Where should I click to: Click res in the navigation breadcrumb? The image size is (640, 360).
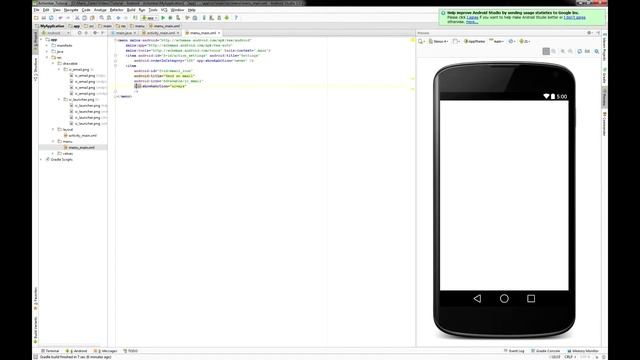(121, 26)
